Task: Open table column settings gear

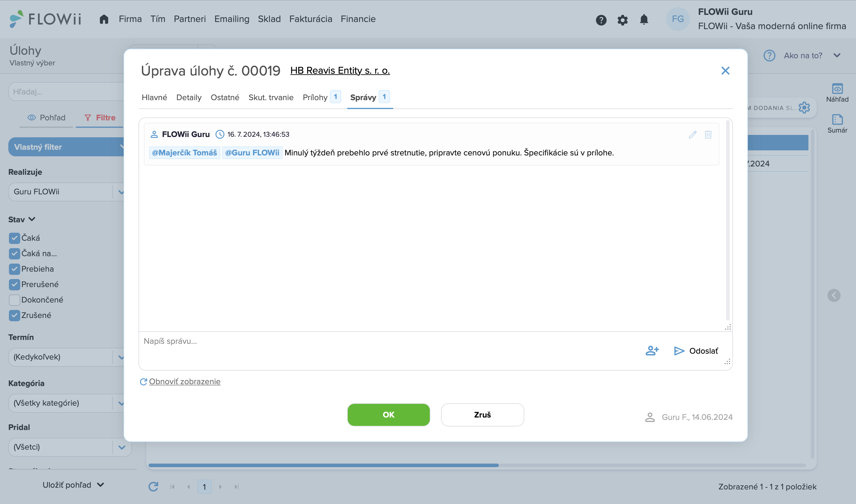Action: coord(804,108)
